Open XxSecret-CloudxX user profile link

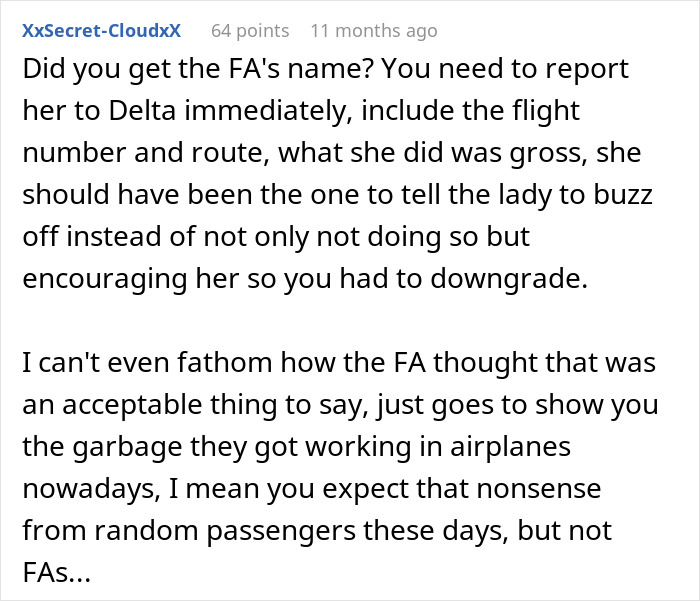tap(101, 31)
